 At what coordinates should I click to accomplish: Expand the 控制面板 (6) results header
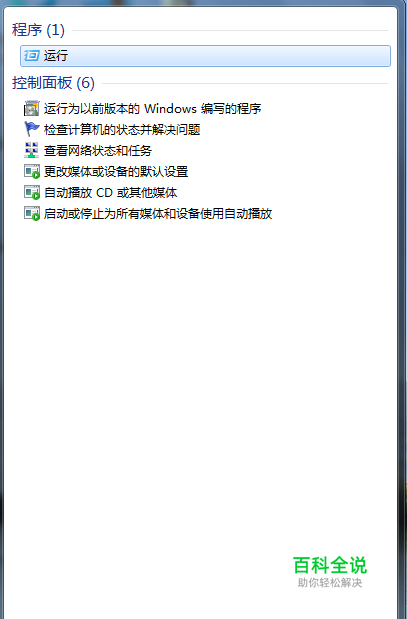[53, 83]
